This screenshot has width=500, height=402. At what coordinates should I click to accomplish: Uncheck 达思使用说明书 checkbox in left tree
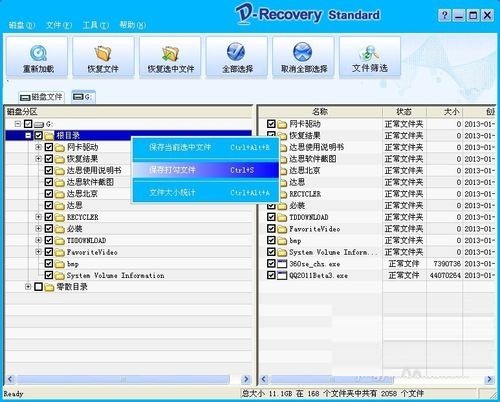(49, 170)
